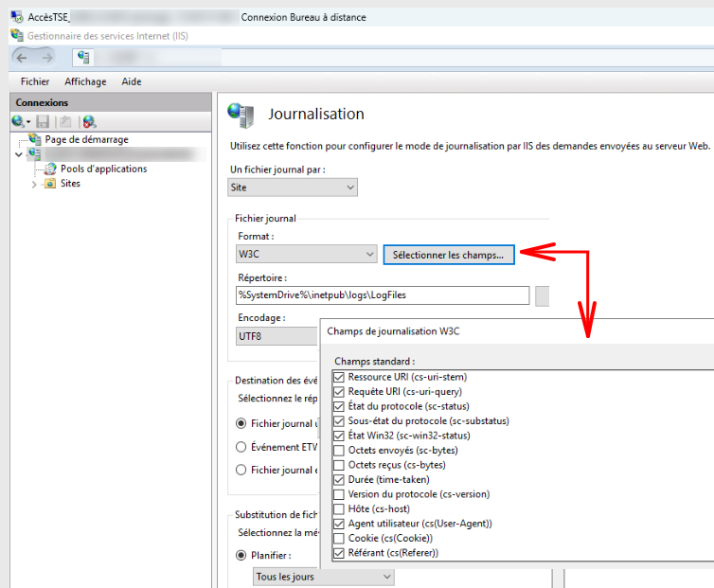
Task: Click Sélectionner les champs button
Action: click(x=449, y=255)
